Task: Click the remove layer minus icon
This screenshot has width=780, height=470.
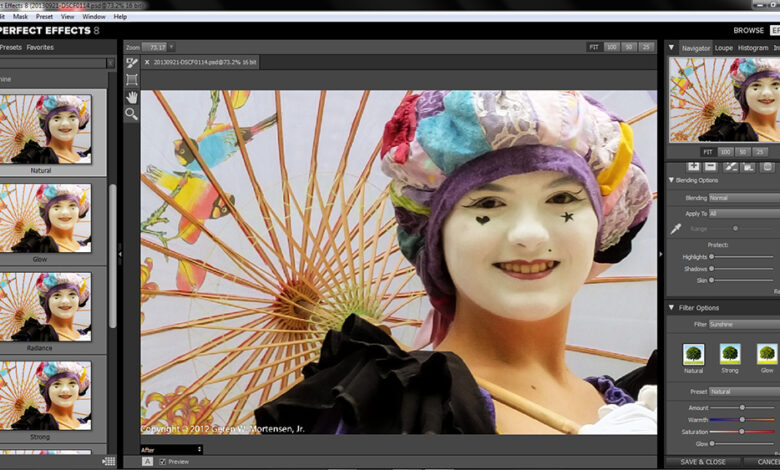Action: [711, 167]
